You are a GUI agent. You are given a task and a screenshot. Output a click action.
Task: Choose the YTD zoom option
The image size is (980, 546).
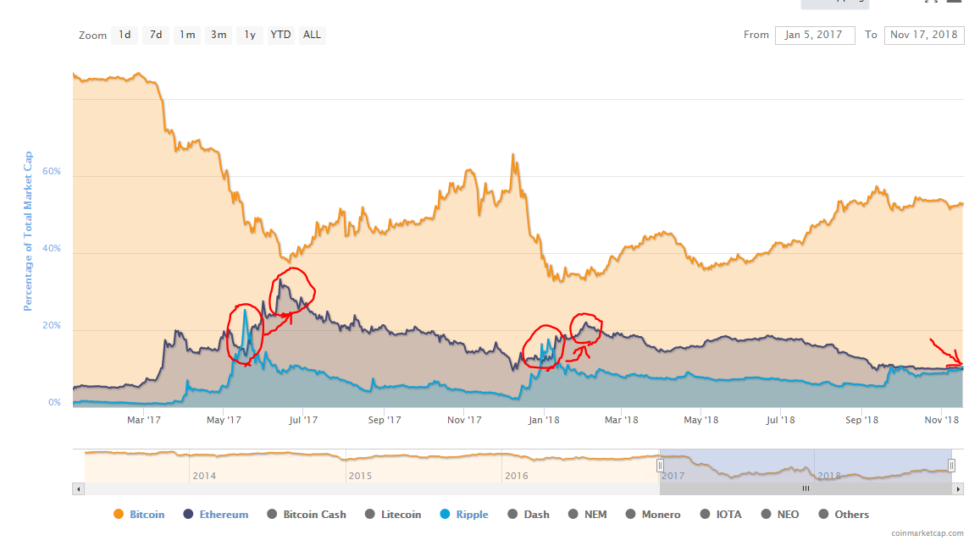tap(280, 35)
